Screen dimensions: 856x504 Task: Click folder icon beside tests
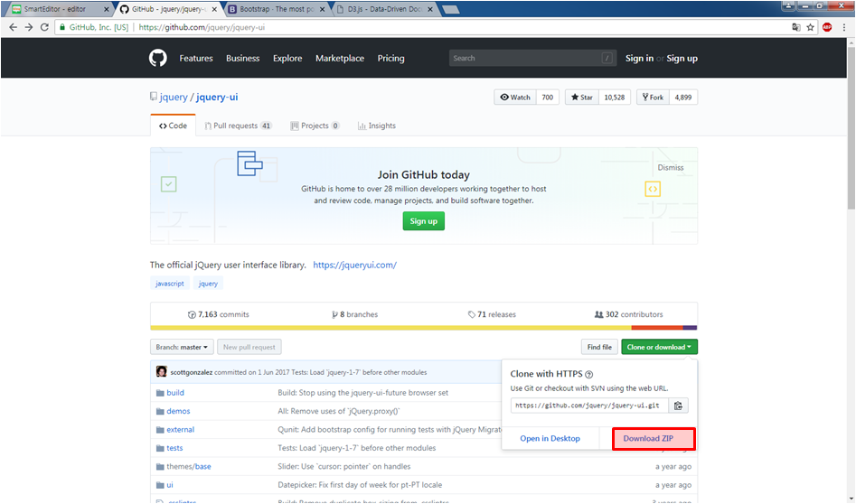point(160,448)
